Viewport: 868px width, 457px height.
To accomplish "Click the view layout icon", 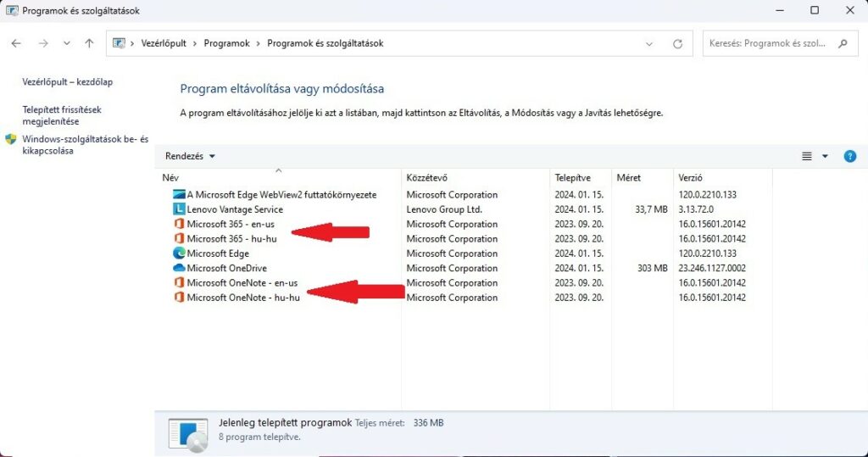I will (807, 156).
